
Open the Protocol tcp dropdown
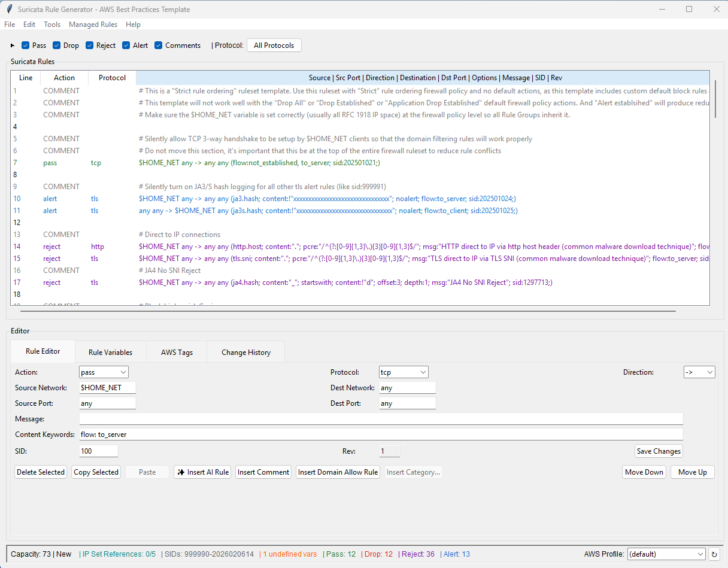(404, 372)
